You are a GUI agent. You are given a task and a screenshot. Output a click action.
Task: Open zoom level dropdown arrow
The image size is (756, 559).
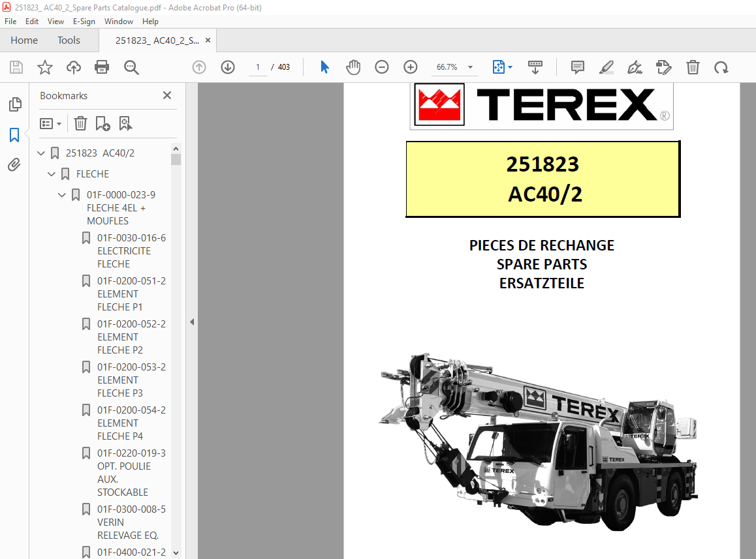click(470, 67)
